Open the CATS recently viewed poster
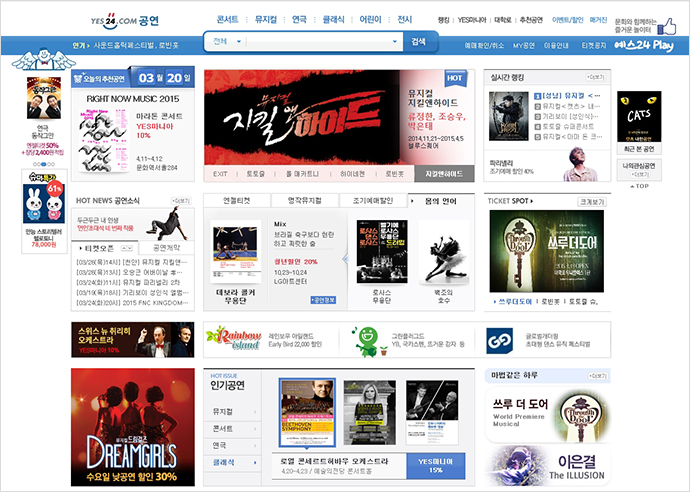 (x=639, y=116)
